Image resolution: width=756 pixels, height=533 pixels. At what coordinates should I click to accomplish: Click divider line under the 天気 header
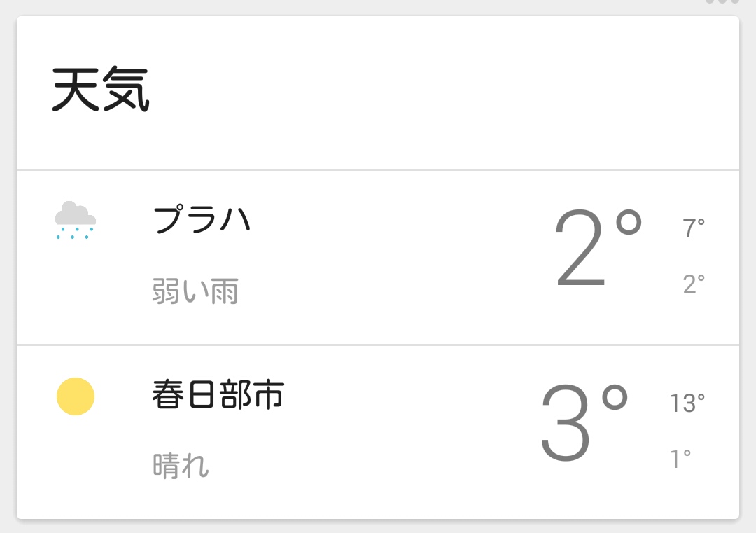(x=378, y=169)
